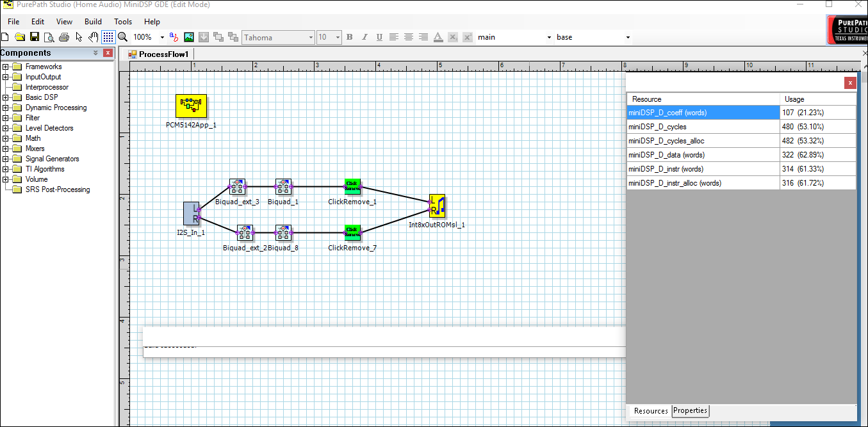
Task: Select the miniDSP_D_cycles resource row
Action: 702,127
